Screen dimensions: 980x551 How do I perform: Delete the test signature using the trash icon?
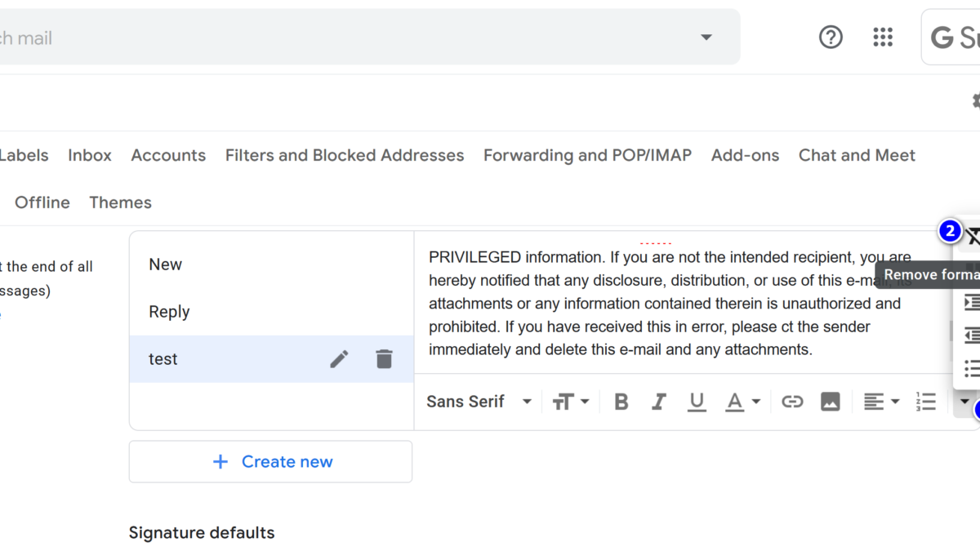click(384, 359)
